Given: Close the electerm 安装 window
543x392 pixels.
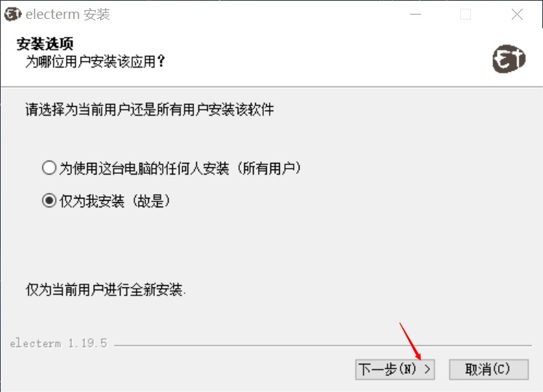Looking at the screenshot, I should point(517,15).
